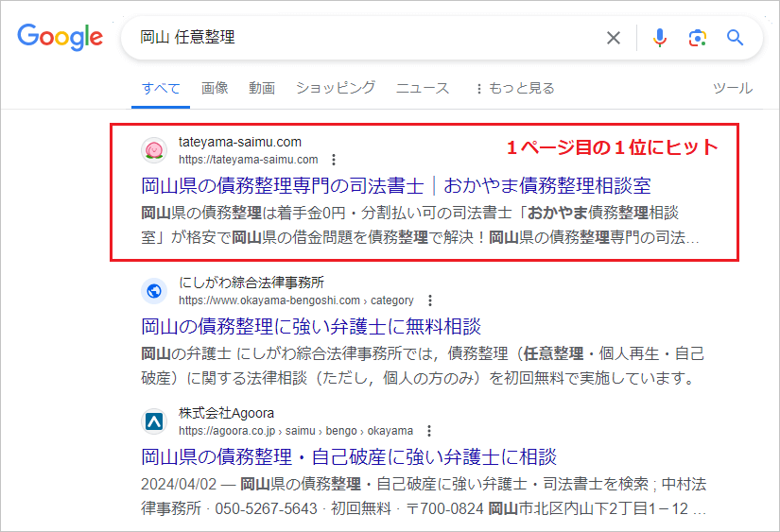The image size is (780, 532).
Task: Select the すべて tab
Action: pos(161,89)
